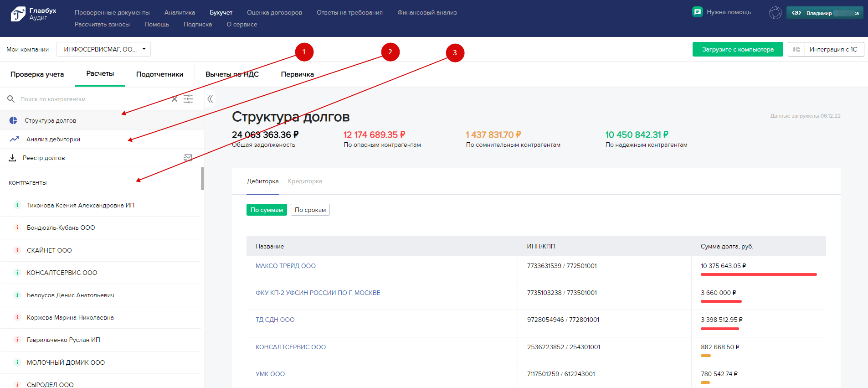This screenshot has height=388, width=868.
Task: Toggle view to По срокам
Action: pyautogui.click(x=310, y=210)
